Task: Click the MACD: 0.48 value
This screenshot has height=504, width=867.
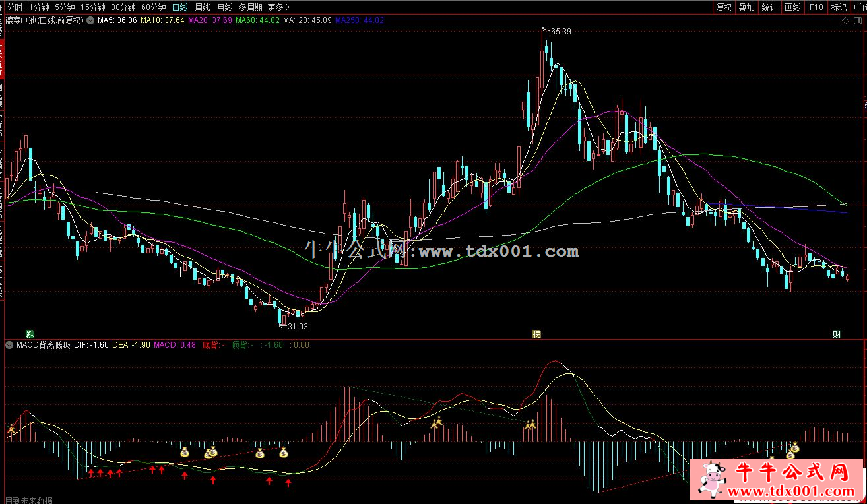Action: click(x=175, y=345)
